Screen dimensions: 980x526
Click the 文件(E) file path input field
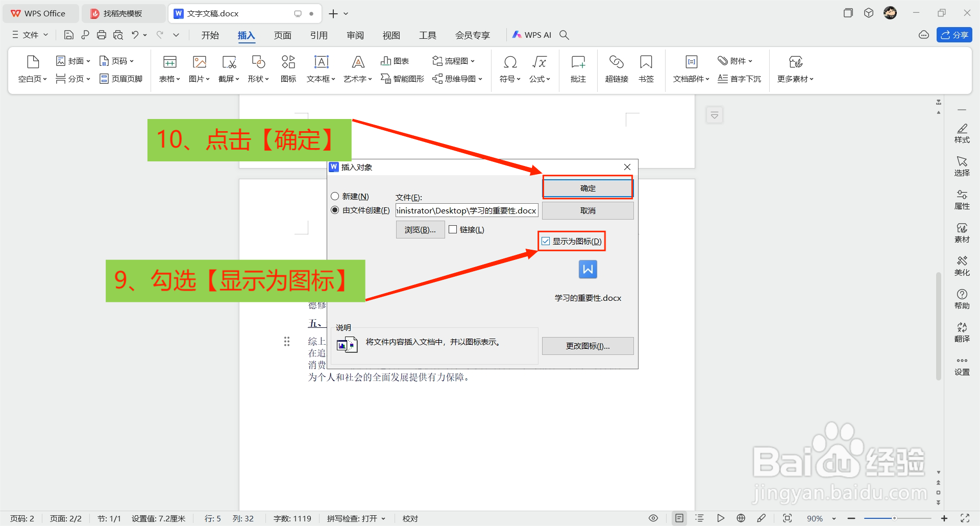tap(467, 210)
